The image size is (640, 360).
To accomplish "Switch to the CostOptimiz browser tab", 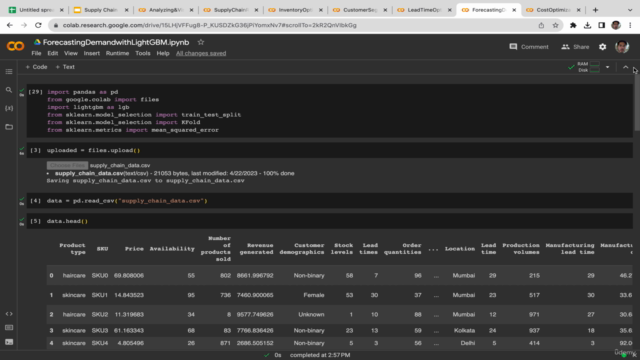I will pos(553,10).
